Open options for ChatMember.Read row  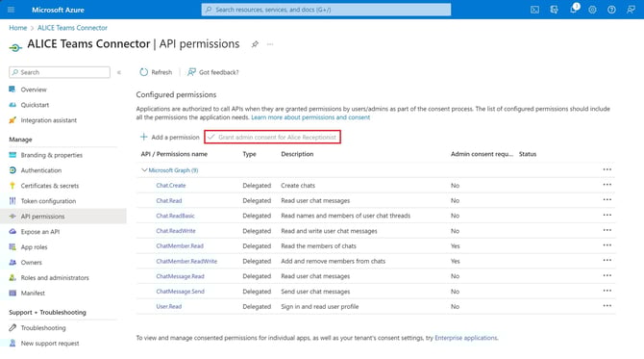pos(607,245)
